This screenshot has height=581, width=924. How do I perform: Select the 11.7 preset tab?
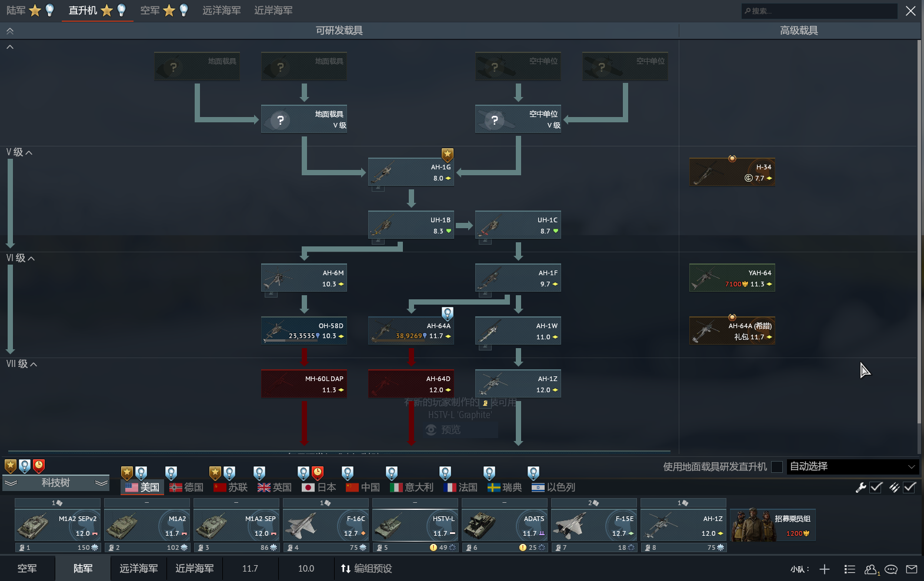tap(250, 569)
